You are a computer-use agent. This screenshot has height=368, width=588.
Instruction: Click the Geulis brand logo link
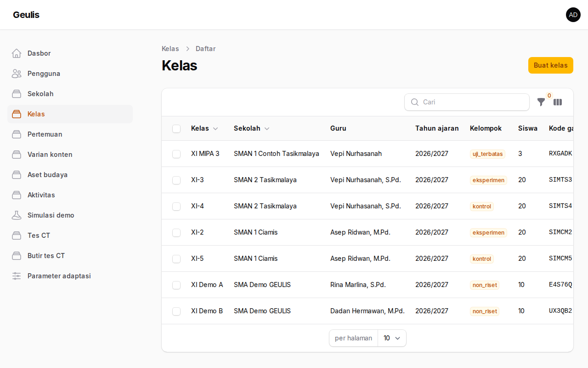pos(26,15)
